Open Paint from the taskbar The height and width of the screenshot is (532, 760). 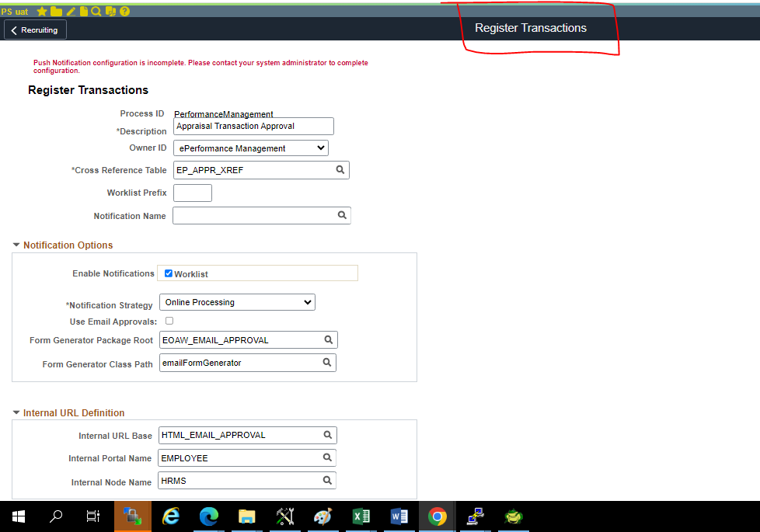(322, 516)
